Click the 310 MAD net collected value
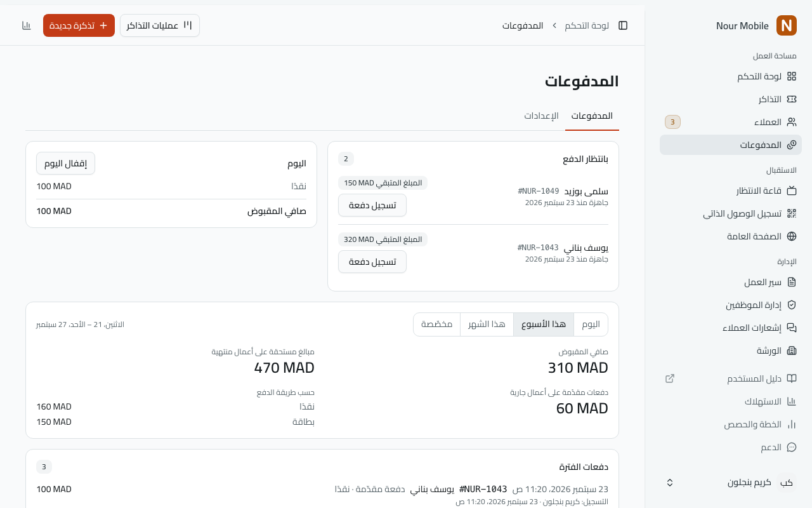 click(x=578, y=368)
